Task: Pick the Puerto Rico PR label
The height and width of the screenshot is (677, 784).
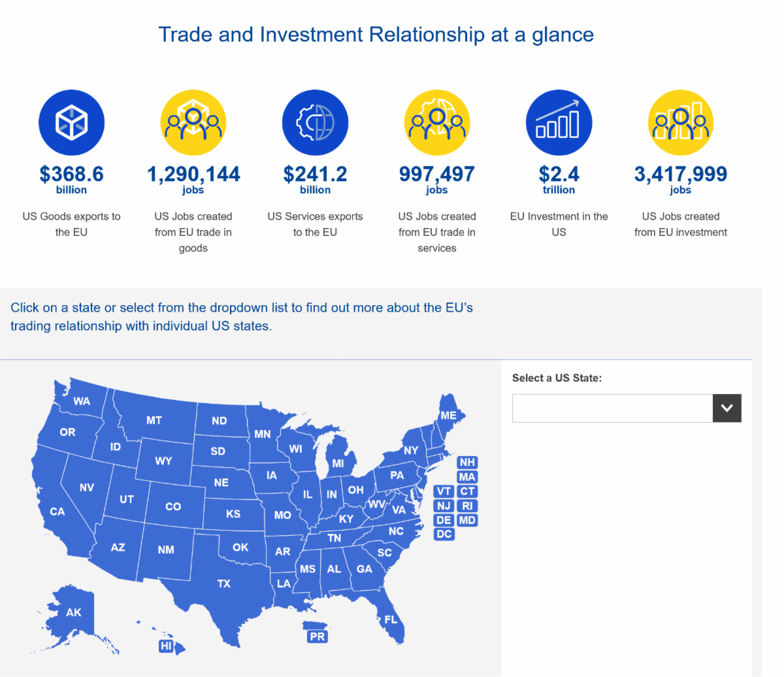Action: click(318, 636)
